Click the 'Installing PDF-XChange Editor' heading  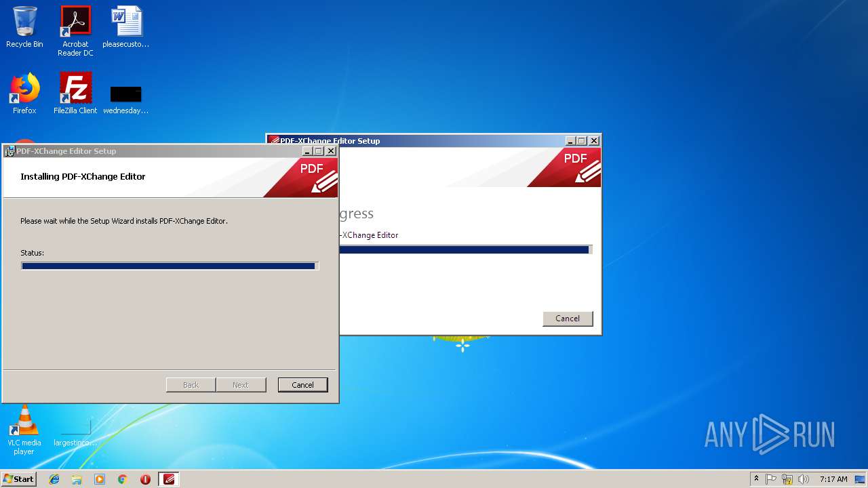click(83, 176)
